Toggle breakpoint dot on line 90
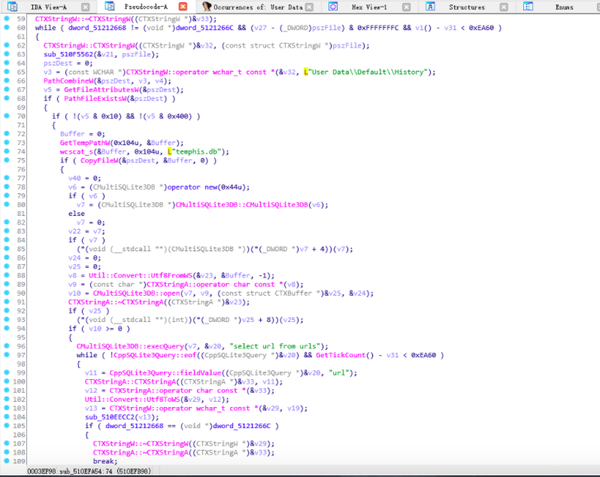This screenshot has width=600, height=477. pos(7,293)
